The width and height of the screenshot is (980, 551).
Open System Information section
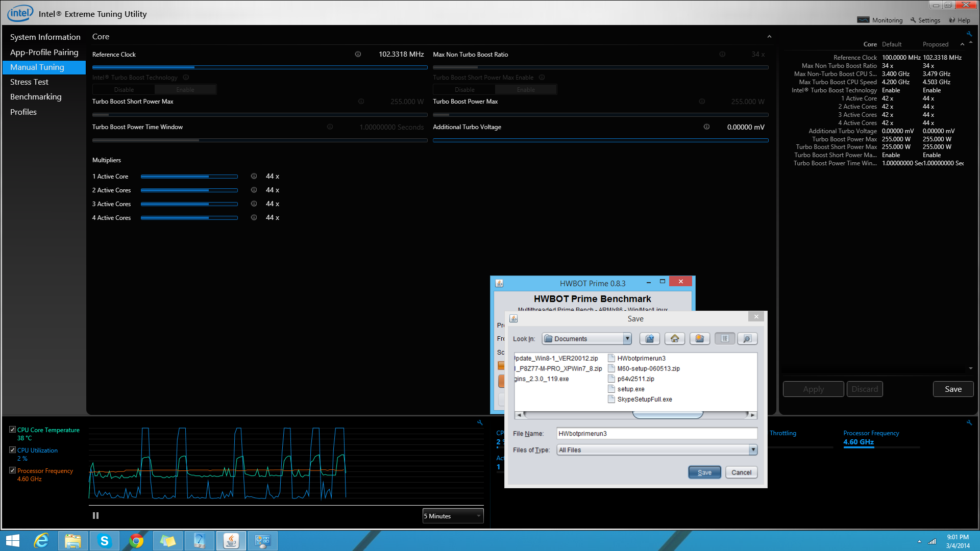(x=45, y=37)
